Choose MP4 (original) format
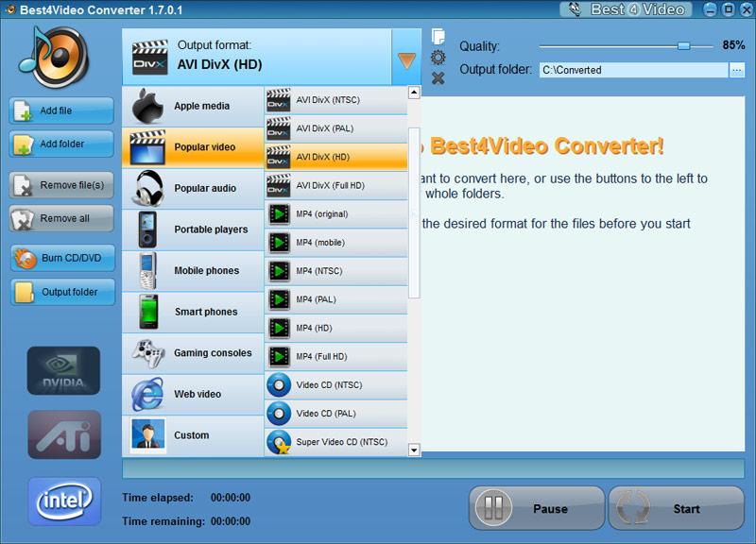The width and height of the screenshot is (756, 544). coord(336,214)
